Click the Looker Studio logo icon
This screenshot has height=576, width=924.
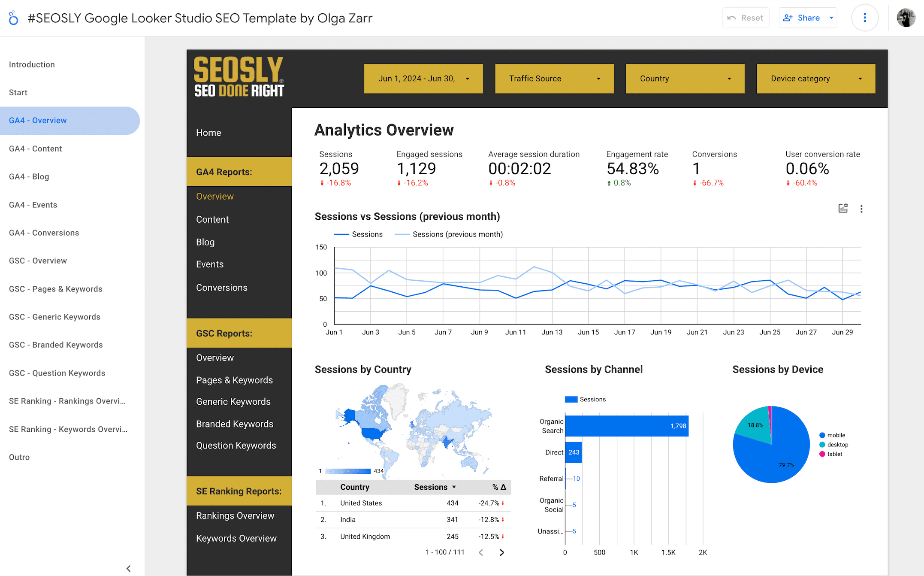click(x=13, y=18)
